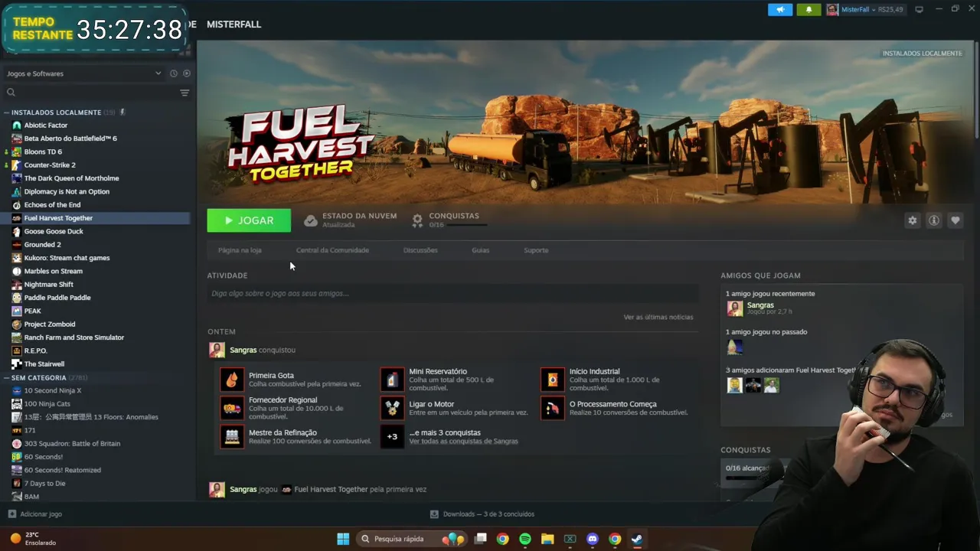Click the MISTERFALL navigation tab
Screen dimensions: 980x551
pyautogui.click(x=234, y=24)
